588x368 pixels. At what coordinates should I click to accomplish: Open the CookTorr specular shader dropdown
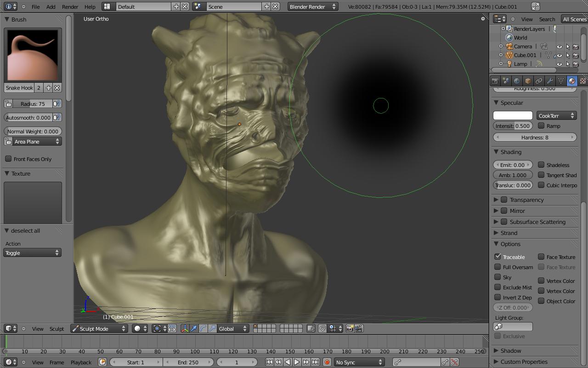[x=556, y=115]
